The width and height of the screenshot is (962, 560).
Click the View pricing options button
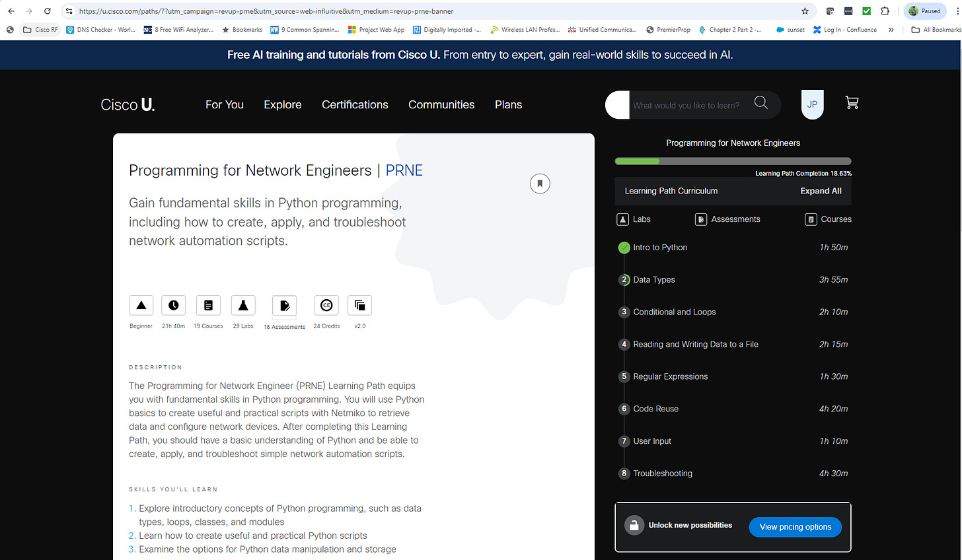[795, 527]
